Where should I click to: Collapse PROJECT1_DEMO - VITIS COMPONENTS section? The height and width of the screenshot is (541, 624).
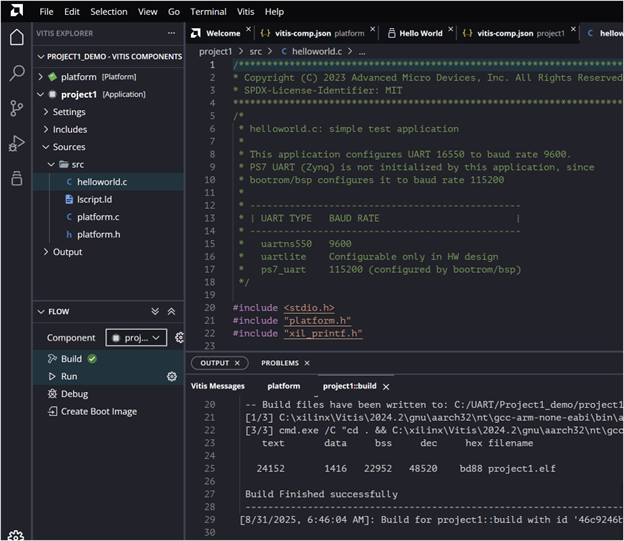pyautogui.click(x=41, y=57)
